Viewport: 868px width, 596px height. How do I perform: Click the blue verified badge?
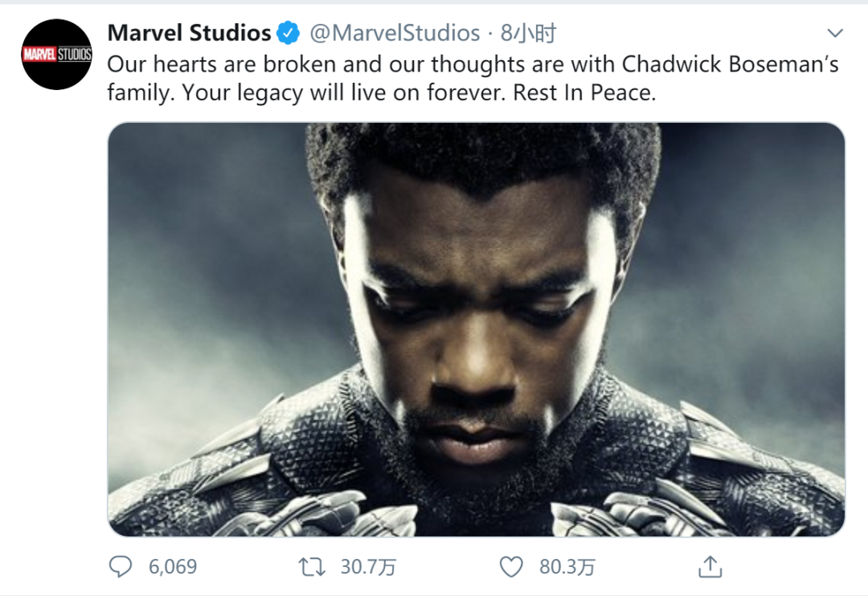(x=288, y=33)
